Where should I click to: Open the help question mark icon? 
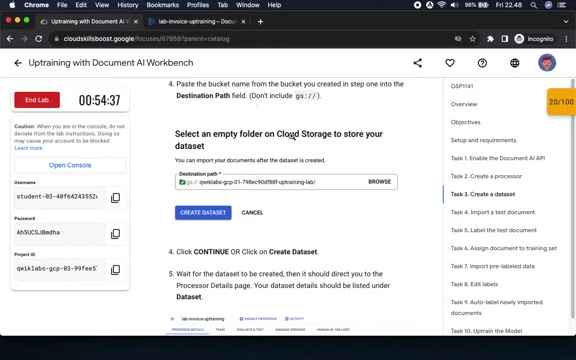coord(482,63)
